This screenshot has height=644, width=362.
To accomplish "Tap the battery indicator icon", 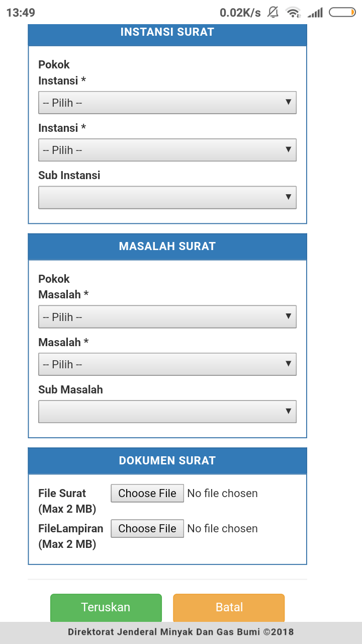I will [x=342, y=12].
